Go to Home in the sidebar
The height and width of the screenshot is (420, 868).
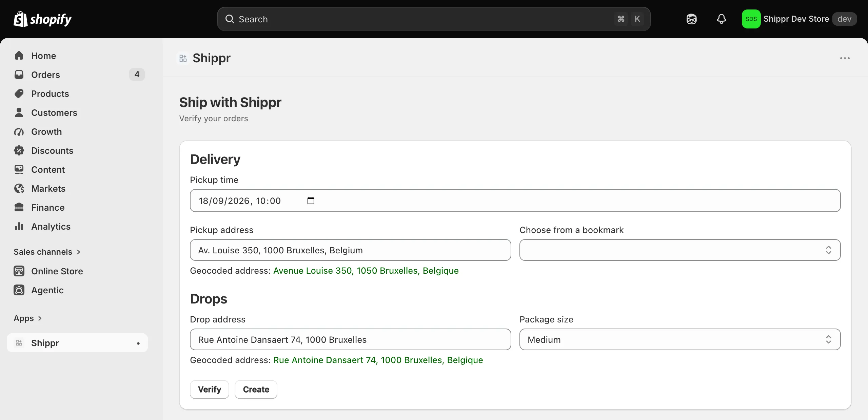pos(77,56)
